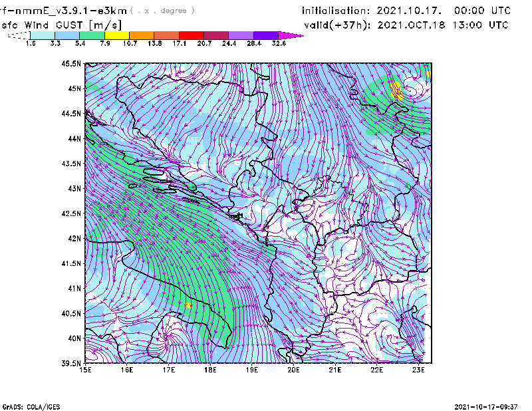The height and width of the screenshot is (411, 532).
Task: Click the '22E' longitude label
Action: point(376,370)
